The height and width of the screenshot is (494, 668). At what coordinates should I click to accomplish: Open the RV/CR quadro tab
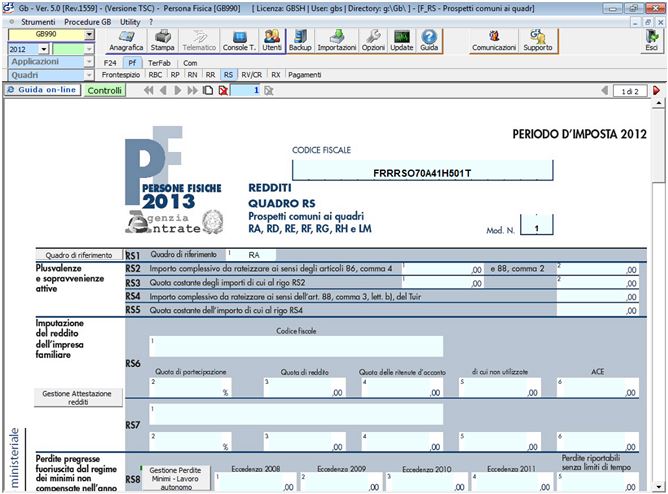(x=251, y=75)
